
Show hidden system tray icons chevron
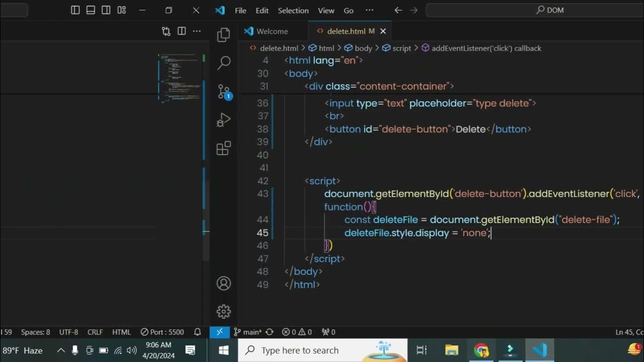(60, 350)
